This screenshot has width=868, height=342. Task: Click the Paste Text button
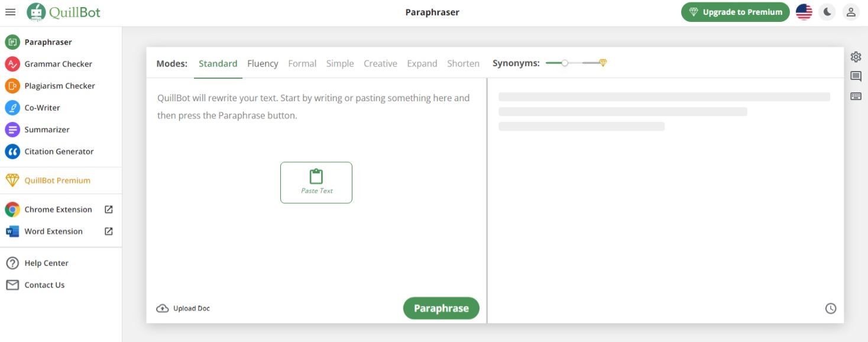(316, 183)
